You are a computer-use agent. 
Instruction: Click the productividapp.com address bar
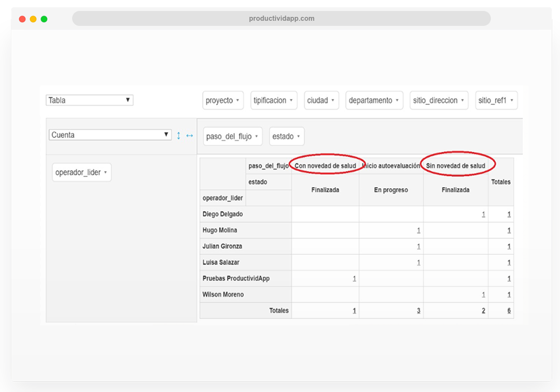click(x=282, y=18)
